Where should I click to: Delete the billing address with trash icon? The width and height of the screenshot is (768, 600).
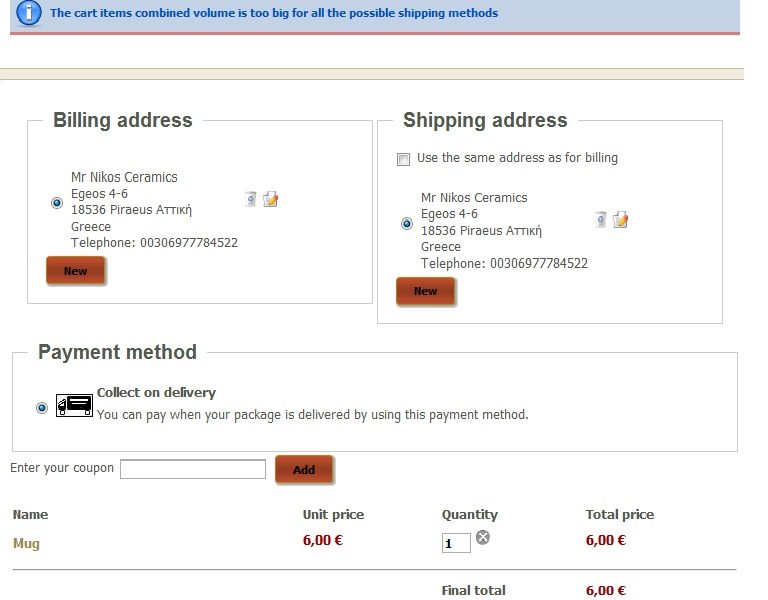(250, 199)
